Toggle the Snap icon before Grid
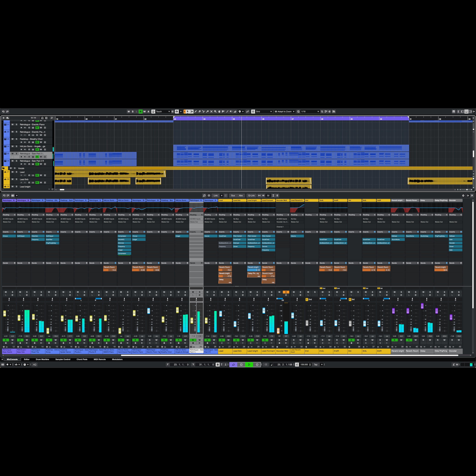Image resolution: width=476 pixels, height=476 pixels. point(253,112)
